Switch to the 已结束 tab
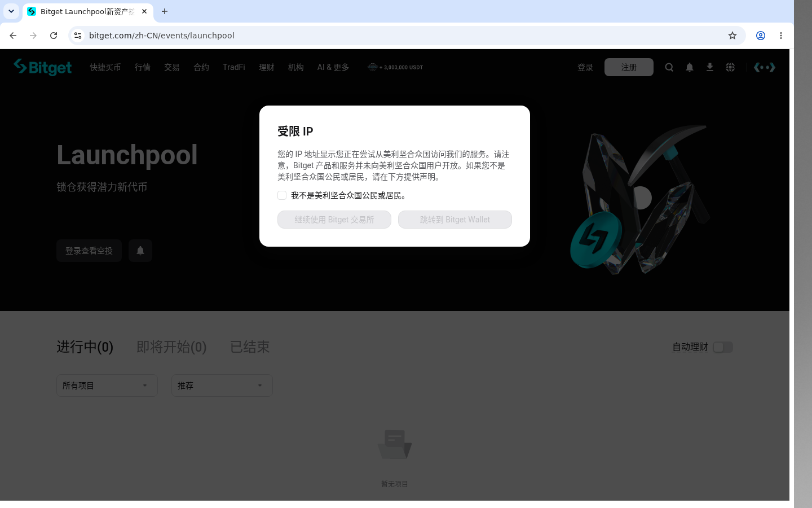The image size is (812, 508). 250,347
